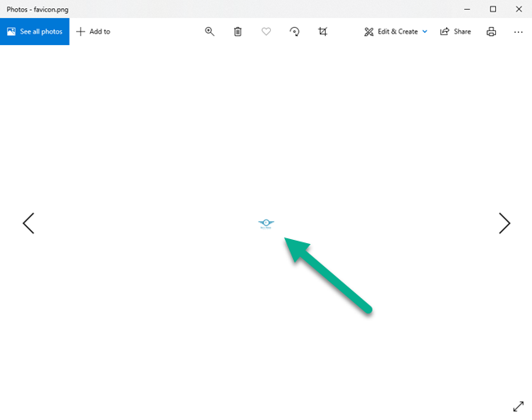Rotate the image with the rotate icon
The width and height of the screenshot is (532, 420).
coord(295,32)
